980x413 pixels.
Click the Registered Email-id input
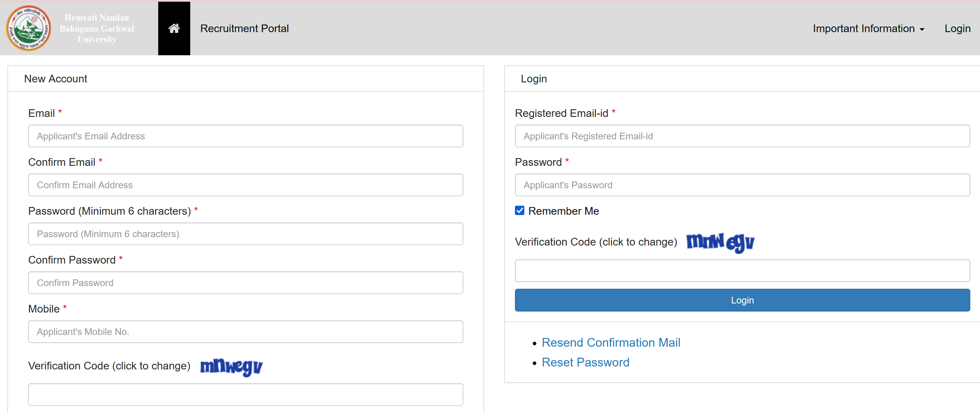point(742,136)
